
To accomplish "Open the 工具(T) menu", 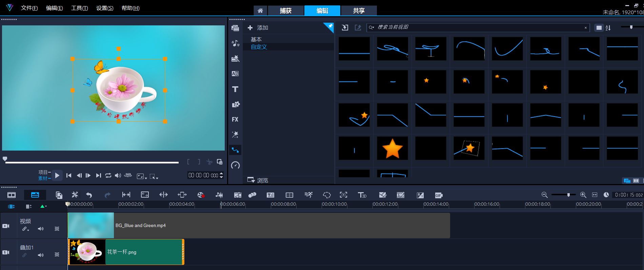I will [x=80, y=8].
